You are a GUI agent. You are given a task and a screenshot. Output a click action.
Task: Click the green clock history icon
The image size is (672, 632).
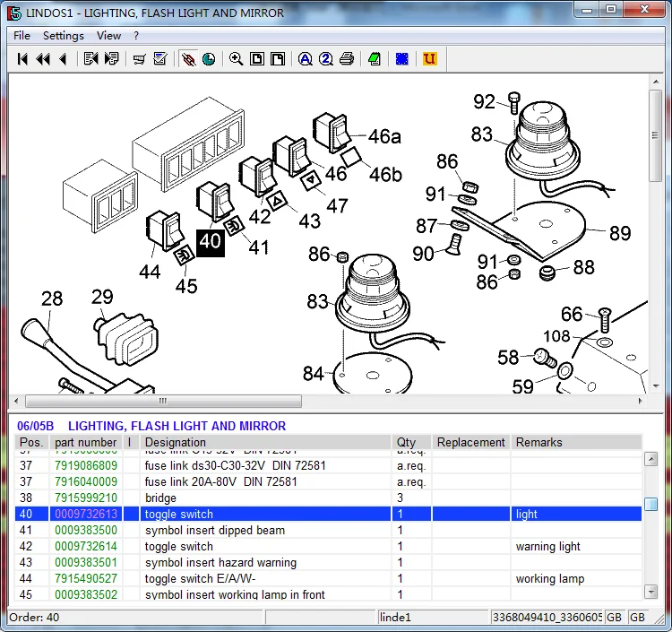click(x=209, y=59)
